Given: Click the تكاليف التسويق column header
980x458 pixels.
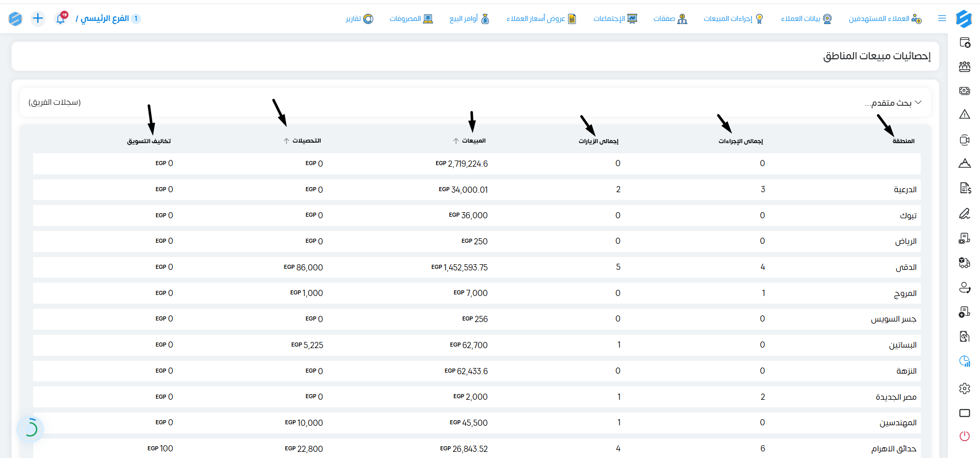Looking at the screenshot, I should 149,141.
